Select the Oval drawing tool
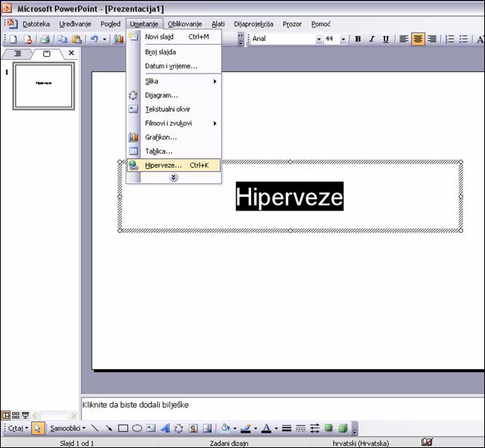The height and width of the screenshot is (448, 485). coord(137,428)
